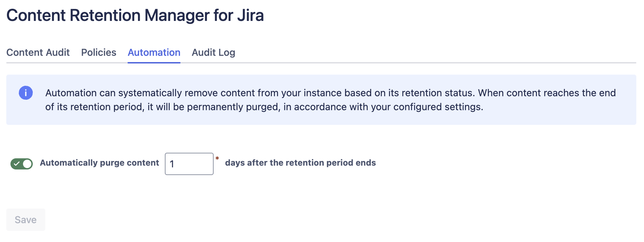Click the "Automatically purge content" label
Viewport: 644px width, 242px height.
pyautogui.click(x=99, y=163)
